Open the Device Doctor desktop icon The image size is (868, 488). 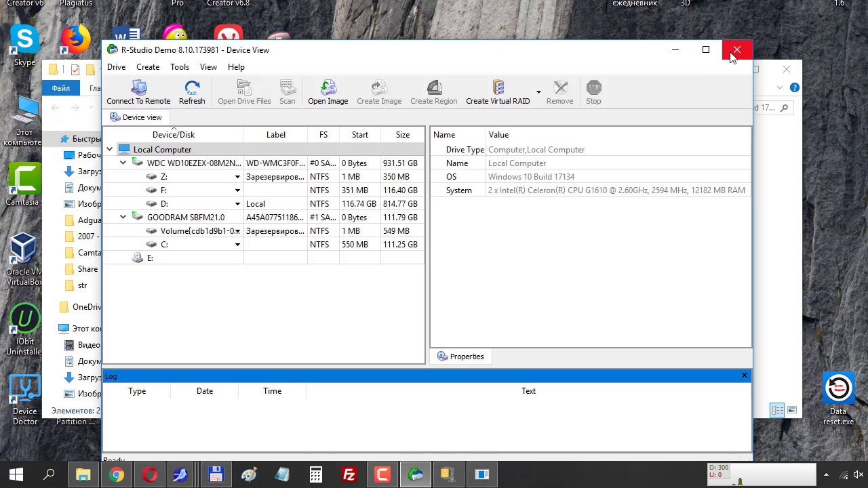pyautogui.click(x=24, y=400)
